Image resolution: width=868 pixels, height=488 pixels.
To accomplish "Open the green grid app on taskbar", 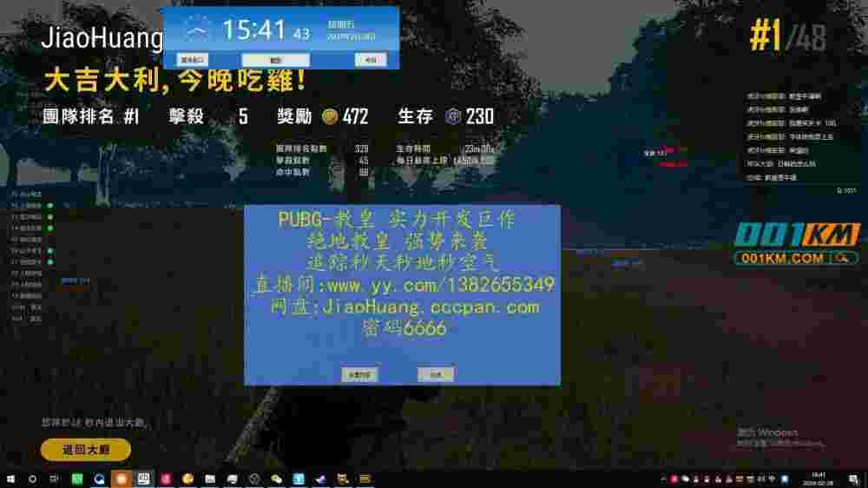I will click(77, 479).
